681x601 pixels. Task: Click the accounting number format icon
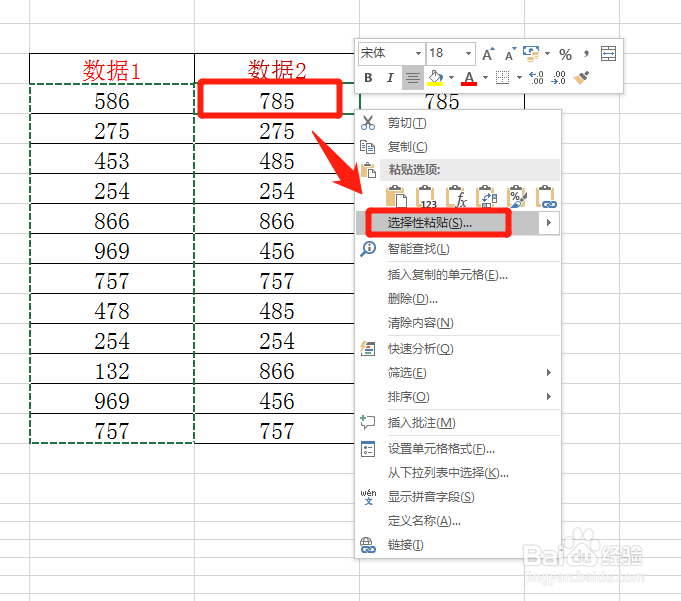tap(531, 54)
